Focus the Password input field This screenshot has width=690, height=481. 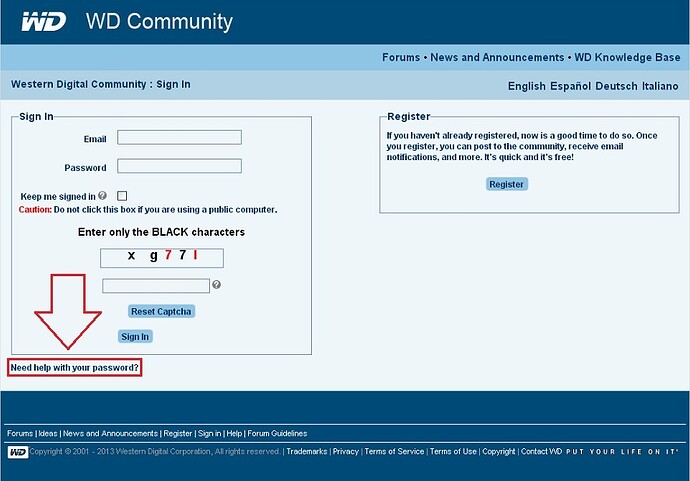tap(179, 166)
